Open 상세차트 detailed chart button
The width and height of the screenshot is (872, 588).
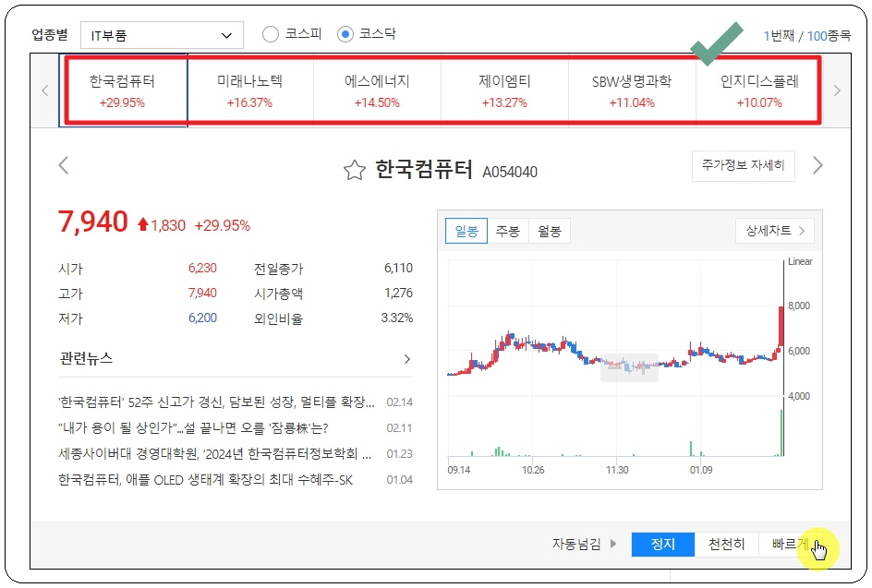tap(775, 231)
